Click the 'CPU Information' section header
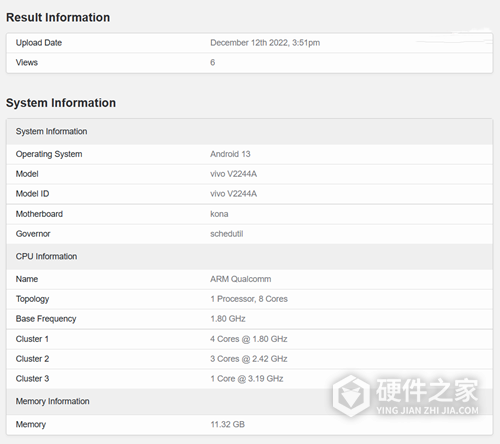 tap(249, 256)
